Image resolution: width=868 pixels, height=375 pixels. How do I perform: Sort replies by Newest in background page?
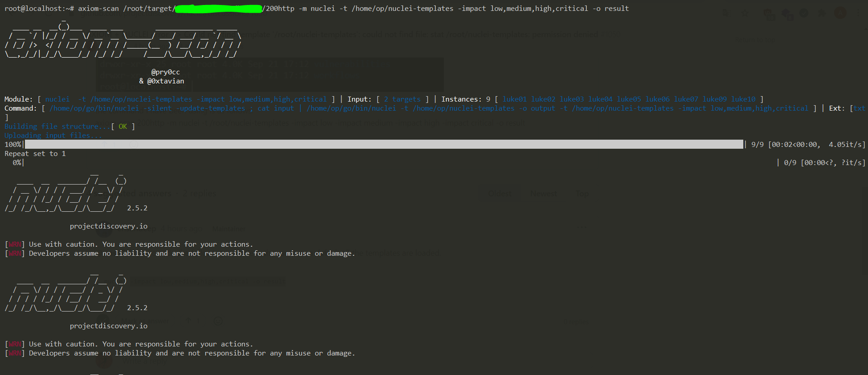point(543,194)
